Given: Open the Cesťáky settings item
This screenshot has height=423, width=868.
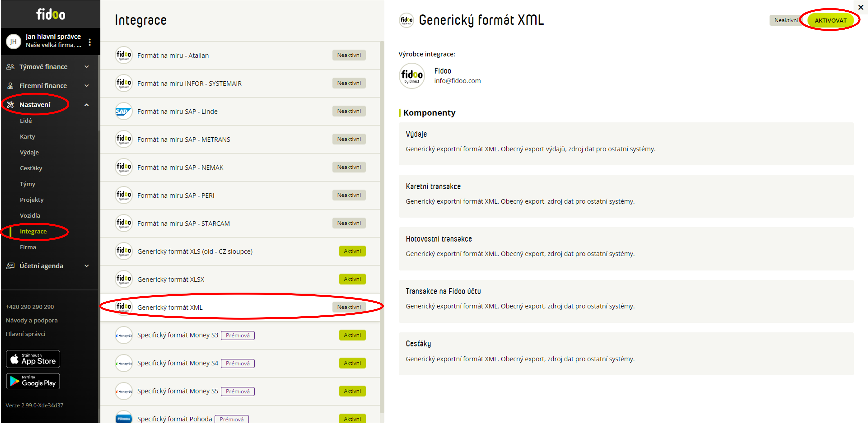Looking at the screenshot, I should point(31,168).
